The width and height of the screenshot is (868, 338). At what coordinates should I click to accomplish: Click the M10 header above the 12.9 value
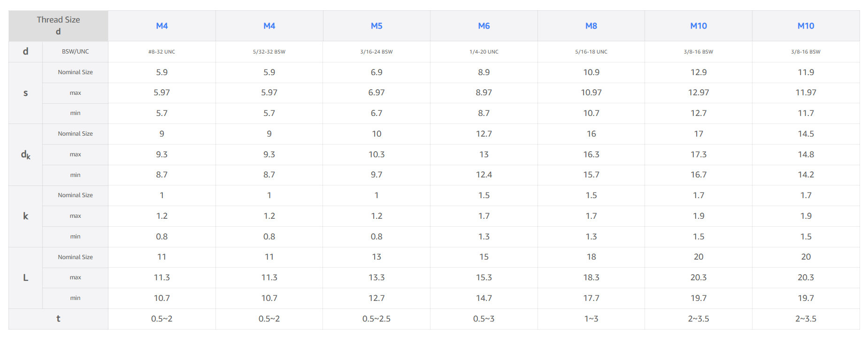[699, 26]
